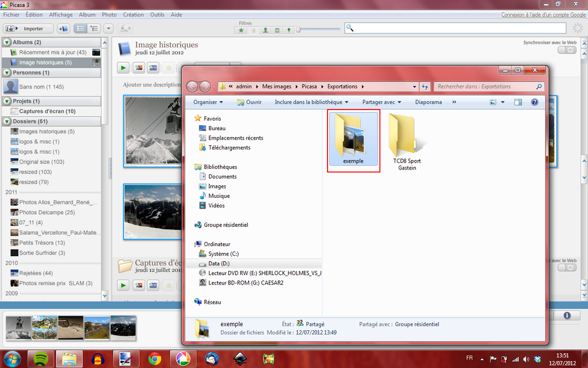The width and height of the screenshot is (588, 368).
Task: Create a movie presentation from Image historiques
Action: 153,68
